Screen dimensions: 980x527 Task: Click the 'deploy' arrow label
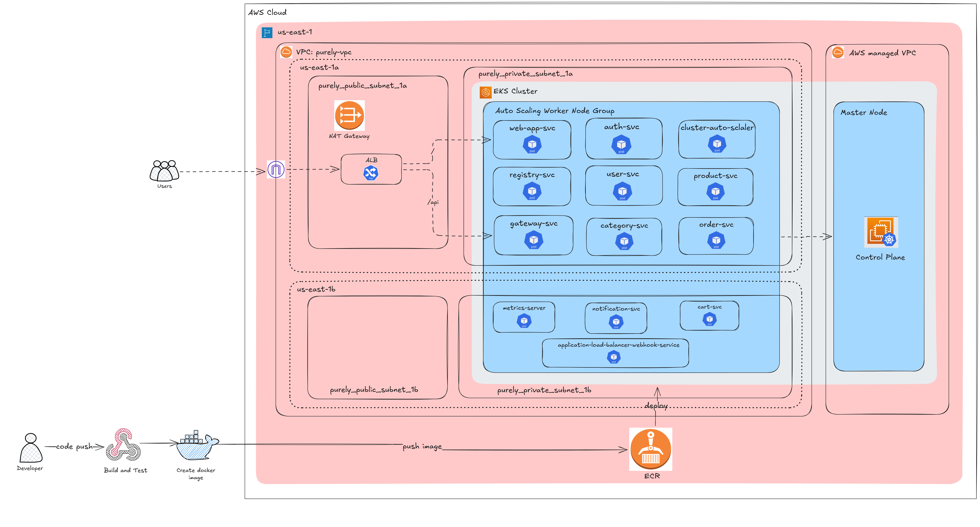click(x=656, y=406)
